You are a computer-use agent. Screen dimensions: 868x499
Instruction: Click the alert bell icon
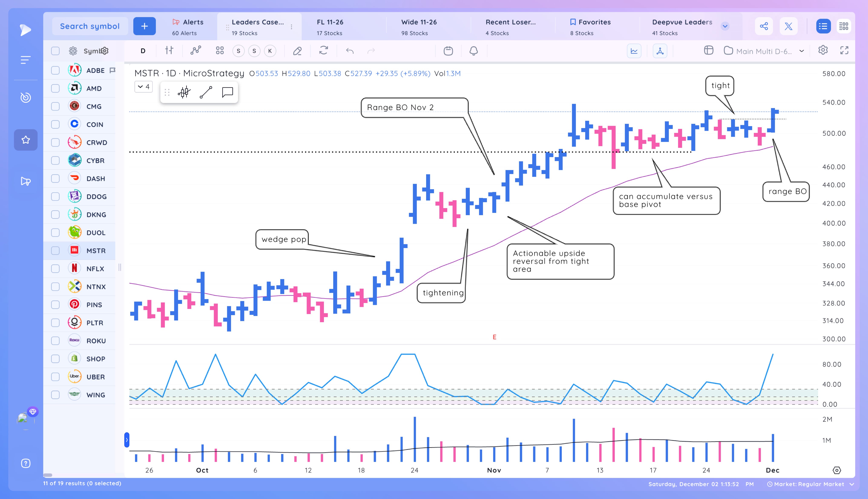[x=473, y=51]
